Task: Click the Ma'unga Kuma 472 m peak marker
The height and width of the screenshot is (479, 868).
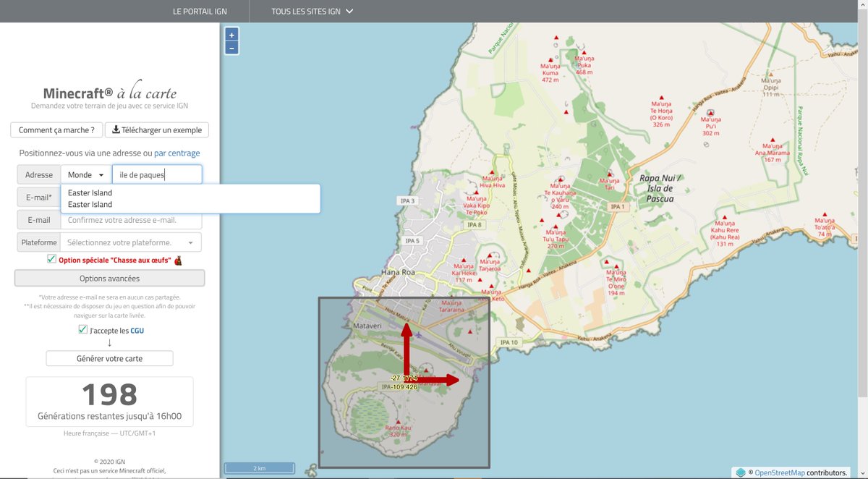Action: point(550,60)
